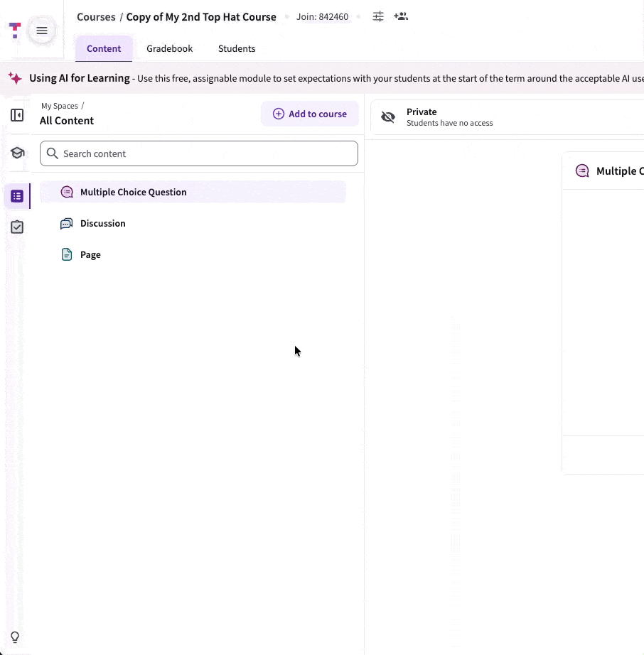Collapse the left navigation side panel

point(16,114)
